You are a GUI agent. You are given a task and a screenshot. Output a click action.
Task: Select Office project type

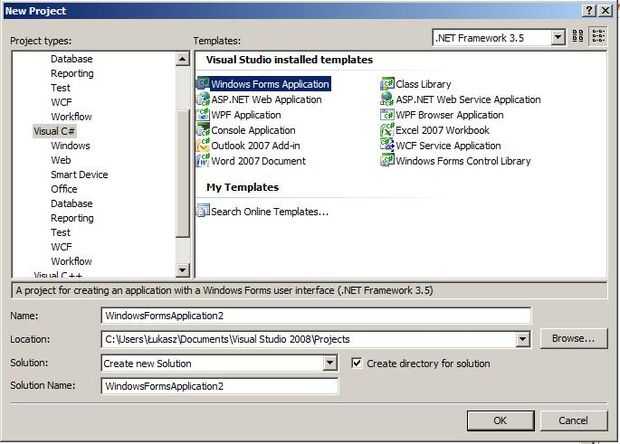point(64,189)
